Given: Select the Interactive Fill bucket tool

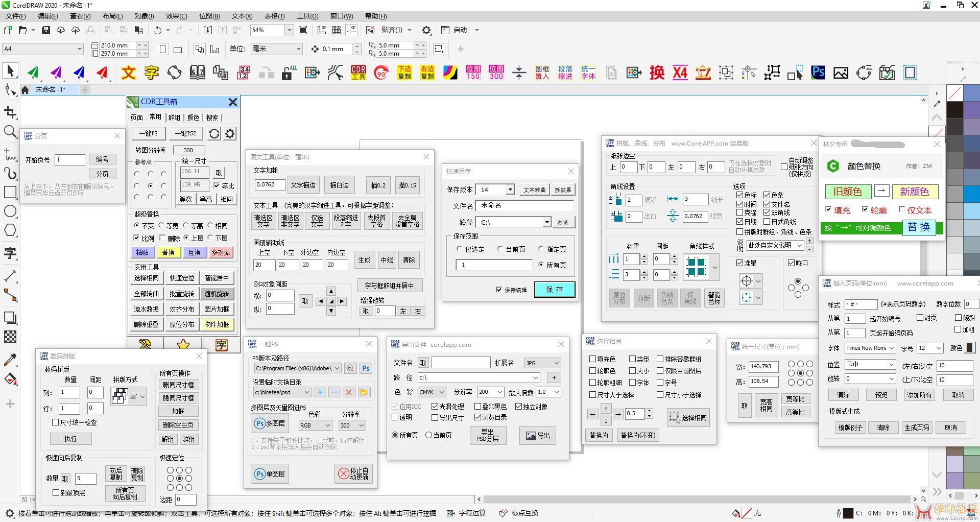Looking at the screenshot, I should [x=10, y=379].
